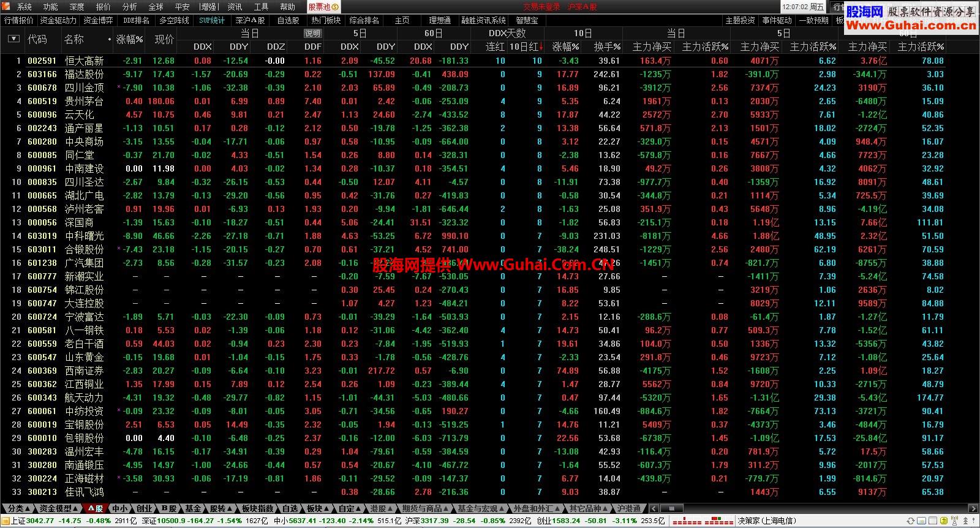Select the 中小 bottom tab
The height and width of the screenshot is (528, 980).
coord(119,508)
